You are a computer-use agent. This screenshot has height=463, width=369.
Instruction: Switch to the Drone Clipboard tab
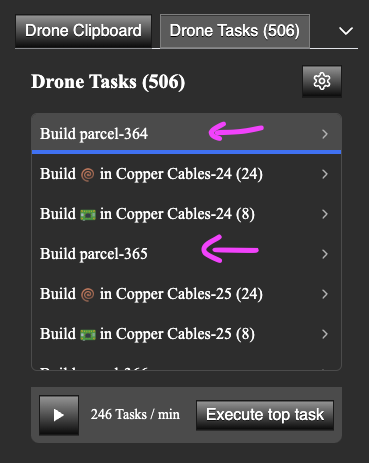pyautogui.click(x=83, y=31)
